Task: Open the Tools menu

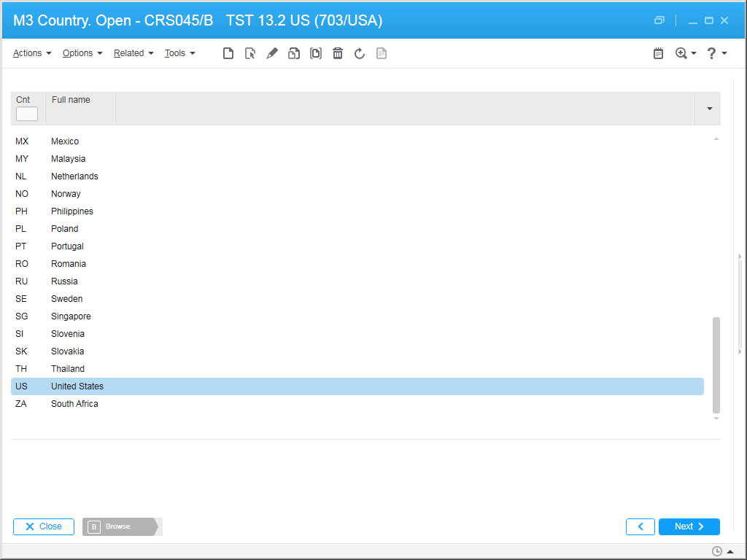Action: coord(179,53)
